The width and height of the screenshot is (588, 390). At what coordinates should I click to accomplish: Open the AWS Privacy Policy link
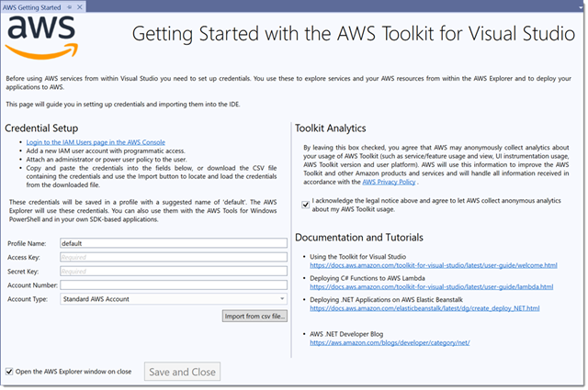[389, 182]
